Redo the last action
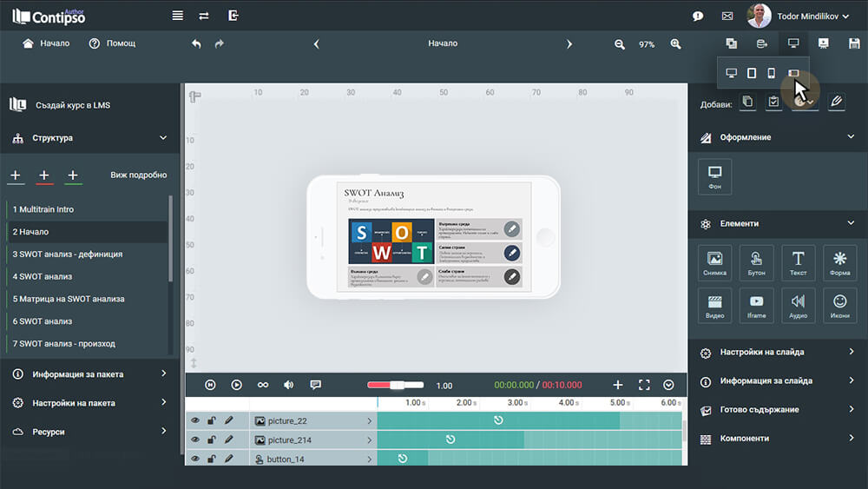Screen dimensions: 868x489 (x=220, y=43)
